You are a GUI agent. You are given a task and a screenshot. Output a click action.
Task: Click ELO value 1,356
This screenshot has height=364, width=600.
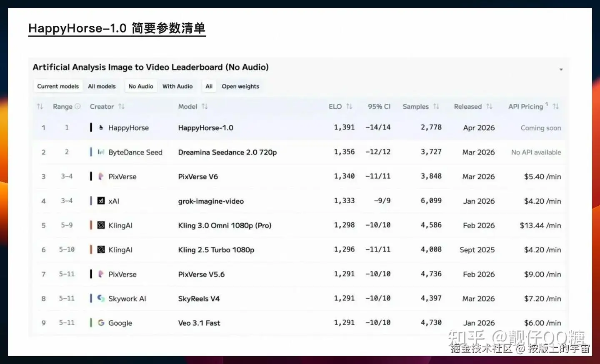[x=344, y=152]
